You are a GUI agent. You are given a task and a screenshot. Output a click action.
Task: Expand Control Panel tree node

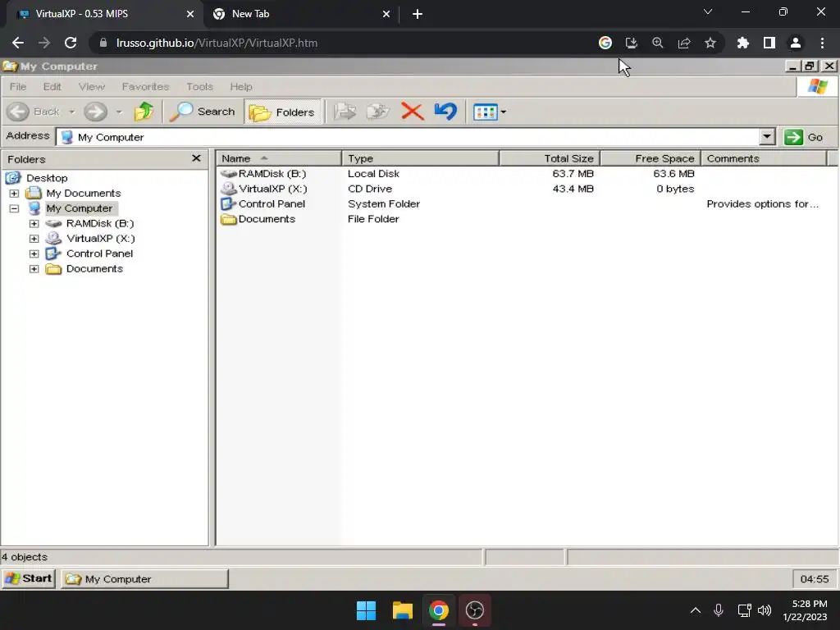click(34, 253)
